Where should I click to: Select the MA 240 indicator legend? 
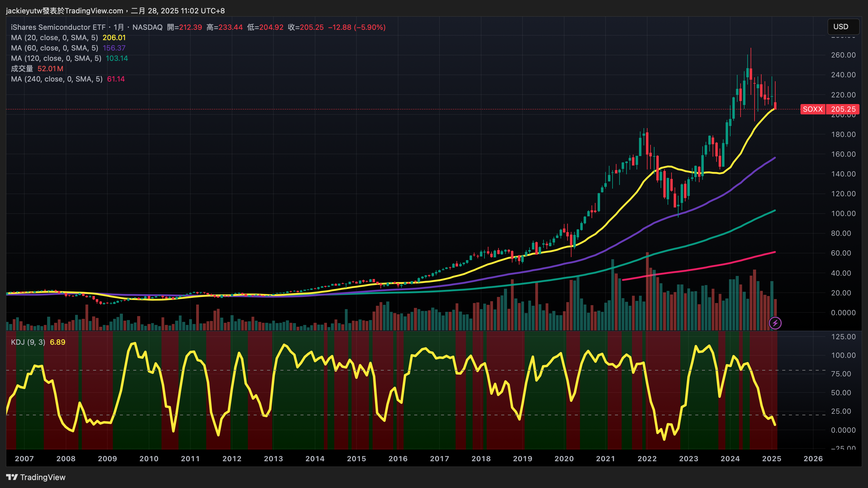[x=57, y=79]
